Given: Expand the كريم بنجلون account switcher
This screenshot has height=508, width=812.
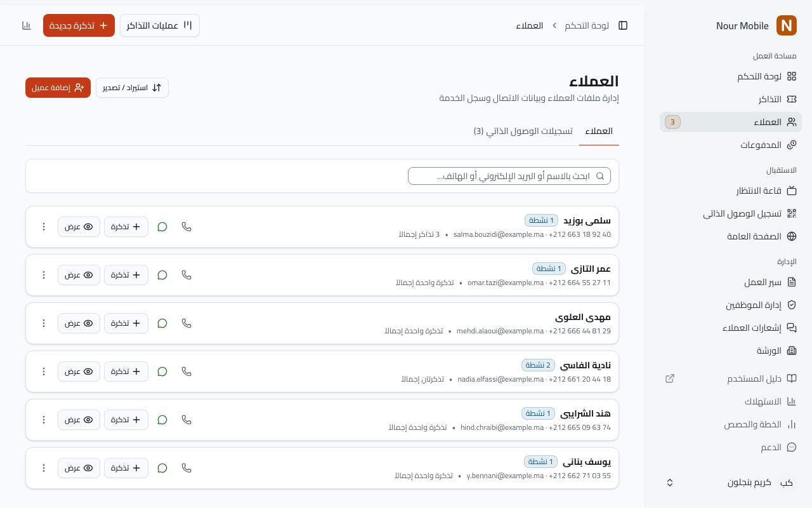Looking at the screenshot, I should 731,483.
